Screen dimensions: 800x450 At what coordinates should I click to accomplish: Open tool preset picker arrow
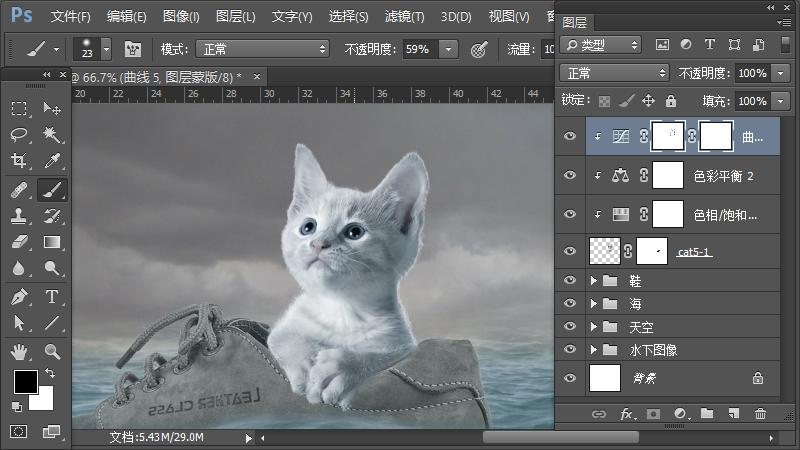56,49
